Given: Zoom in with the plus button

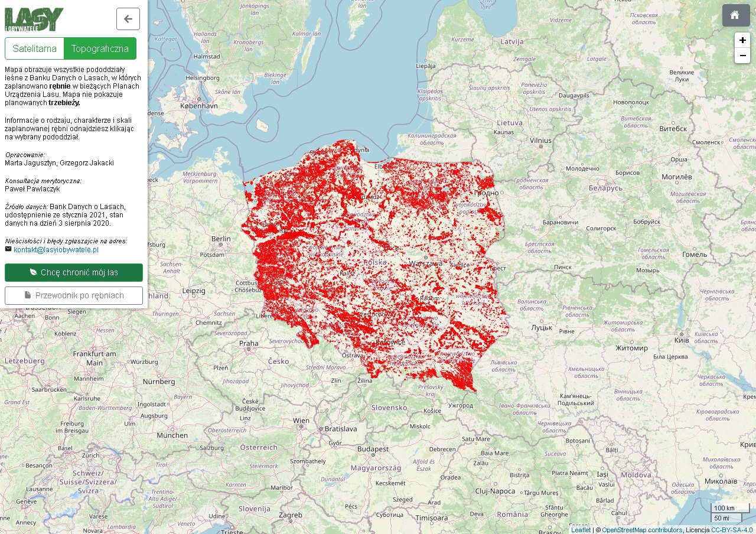Looking at the screenshot, I should click(x=742, y=40).
